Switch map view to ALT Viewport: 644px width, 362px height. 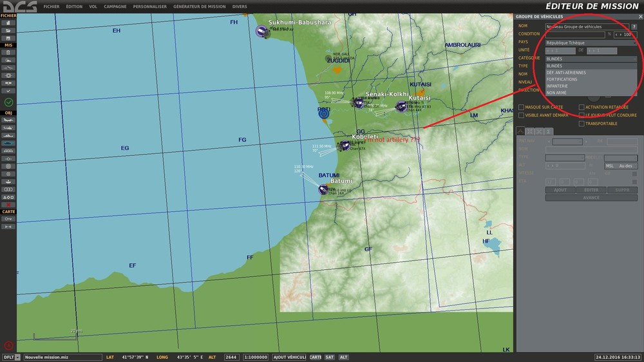[x=343, y=357]
